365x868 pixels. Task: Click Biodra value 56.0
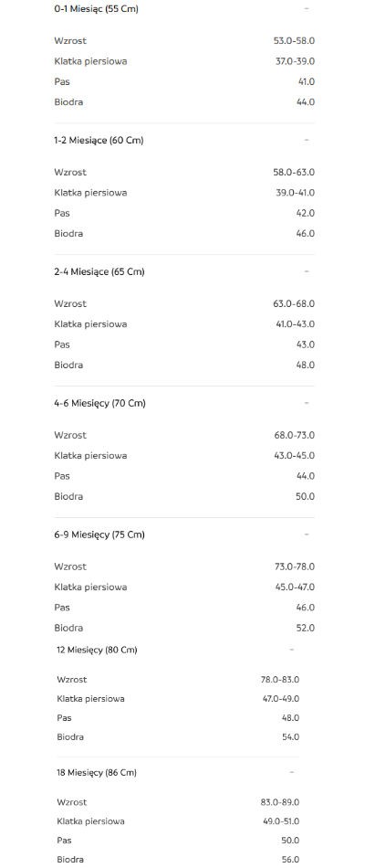click(x=290, y=860)
